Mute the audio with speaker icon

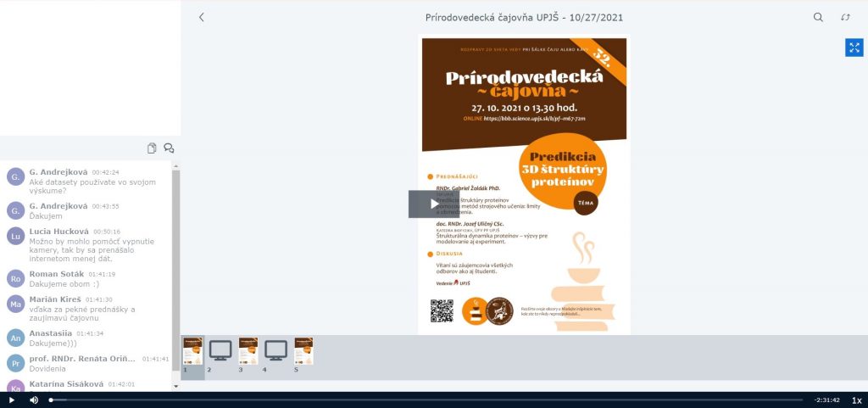point(34,400)
